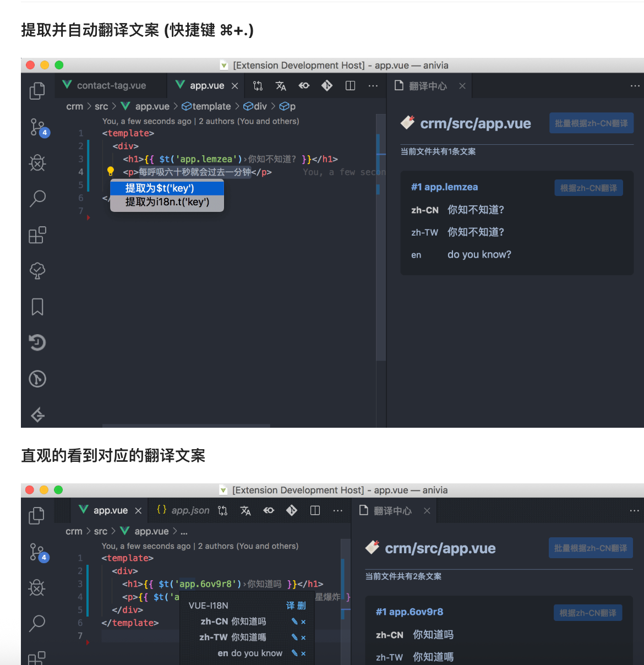Click 删 link in VUE-I18N hover popup

point(302,606)
